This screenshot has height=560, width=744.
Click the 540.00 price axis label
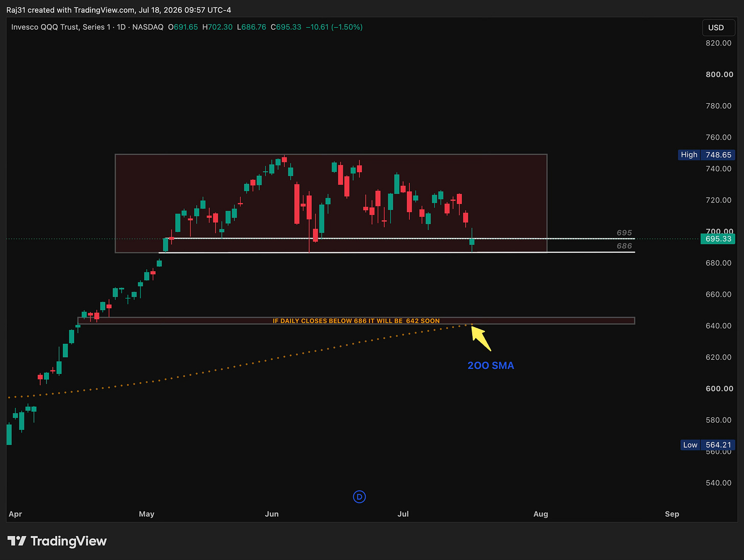pos(719,483)
